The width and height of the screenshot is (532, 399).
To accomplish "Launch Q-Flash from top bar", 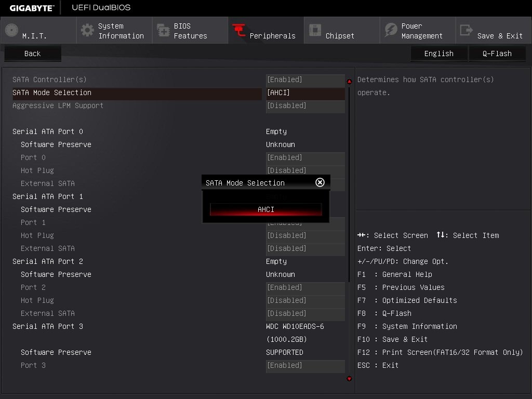I will [x=497, y=54].
